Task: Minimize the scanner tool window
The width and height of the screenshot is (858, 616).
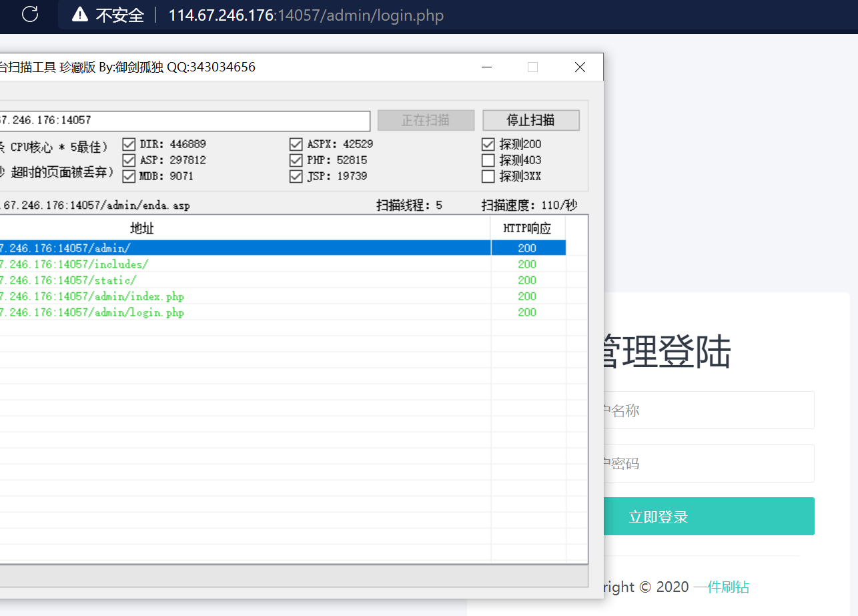Action: (x=486, y=67)
